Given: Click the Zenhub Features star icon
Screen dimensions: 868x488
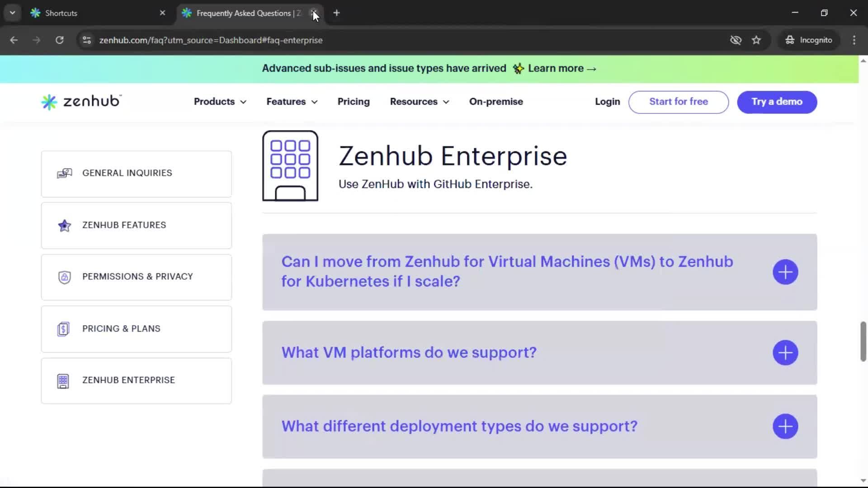Looking at the screenshot, I should pos(64,225).
